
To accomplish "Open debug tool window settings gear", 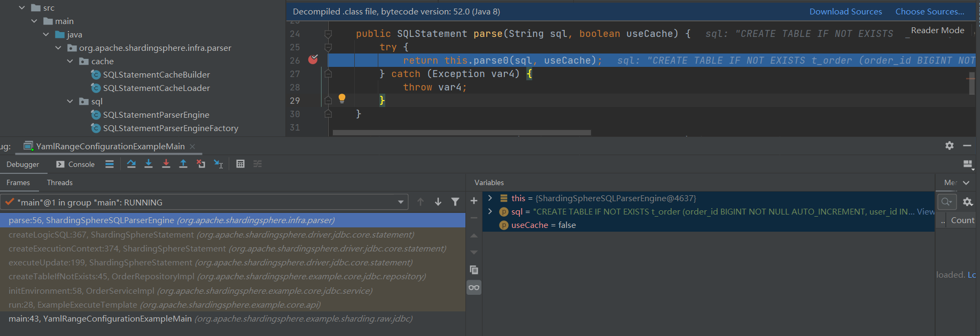I will pos(950,146).
